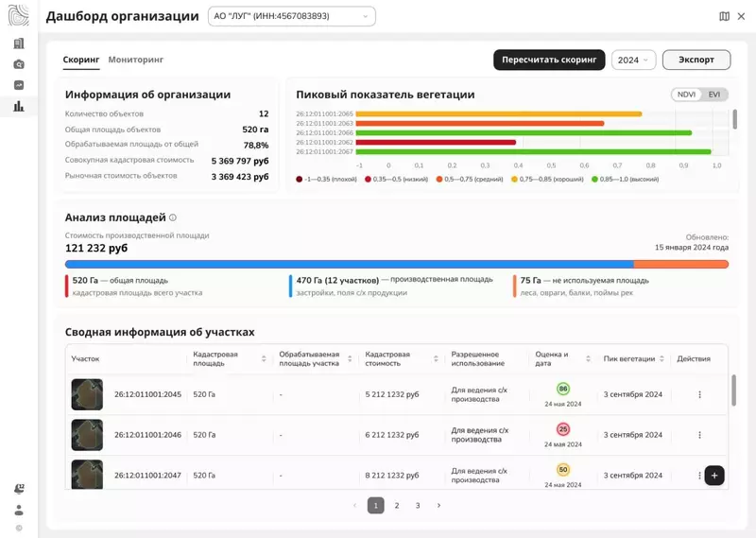Viewport: 756px width, 538px height.
Task: Open the trend chart monitoring sidebar icon
Action: tap(19, 85)
